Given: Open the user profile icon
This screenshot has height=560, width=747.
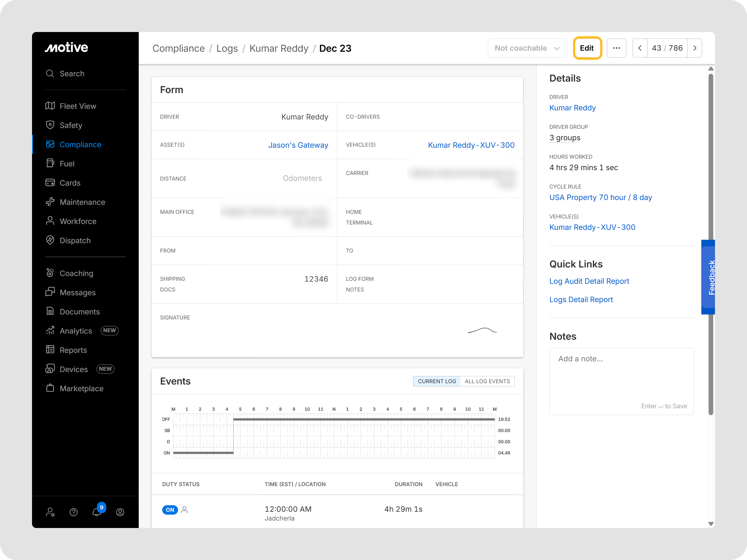Looking at the screenshot, I should (120, 512).
